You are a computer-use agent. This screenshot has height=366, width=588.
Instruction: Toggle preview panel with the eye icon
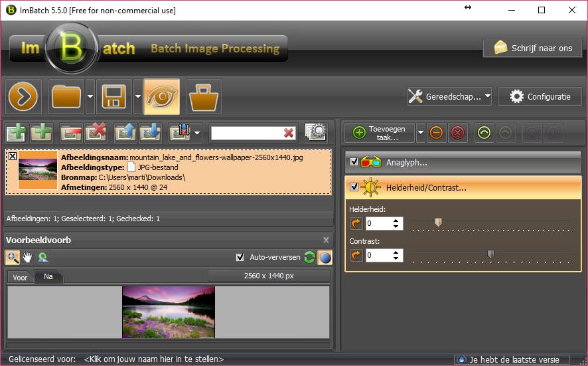tap(162, 96)
